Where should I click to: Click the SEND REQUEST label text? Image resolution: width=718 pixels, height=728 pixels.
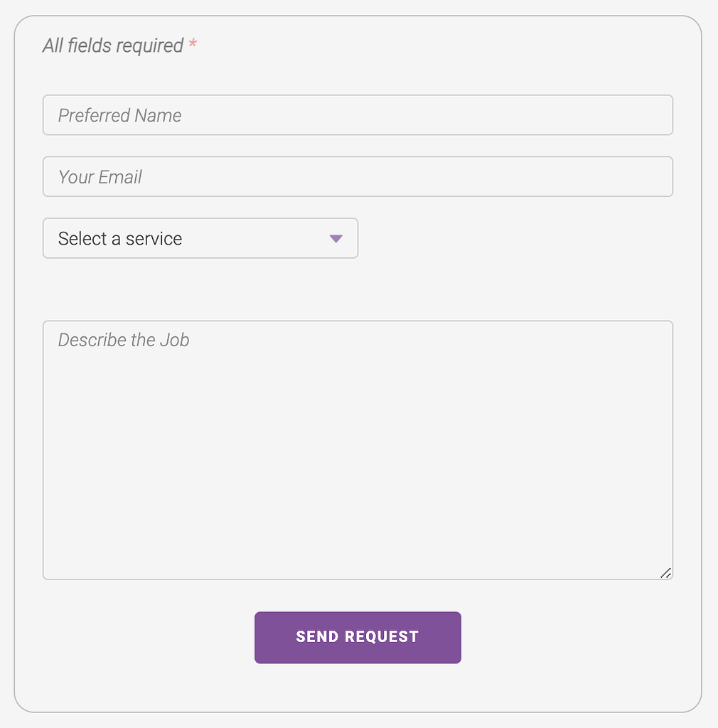[x=358, y=637]
